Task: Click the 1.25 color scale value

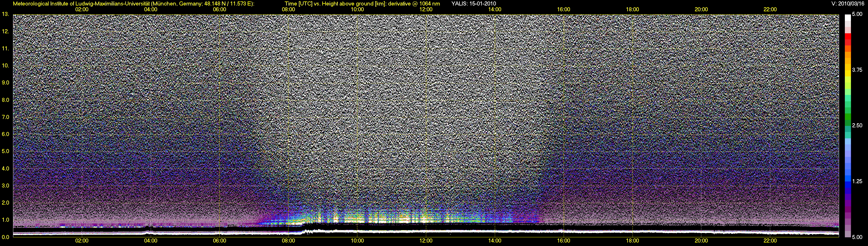Action: [x=857, y=181]
